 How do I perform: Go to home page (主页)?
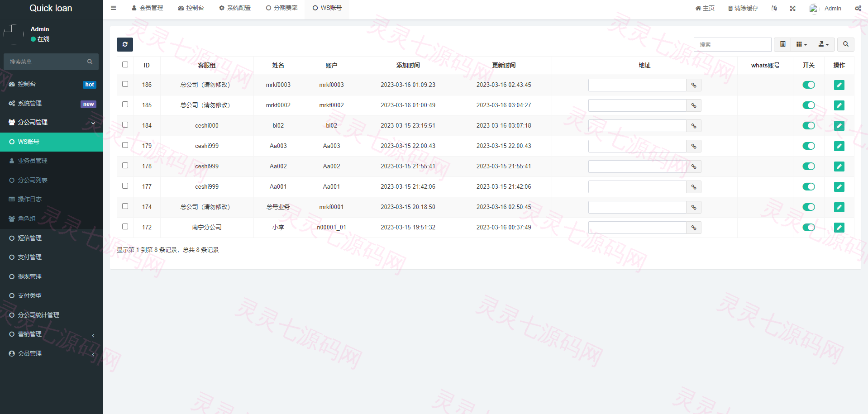tap(705, 8)
